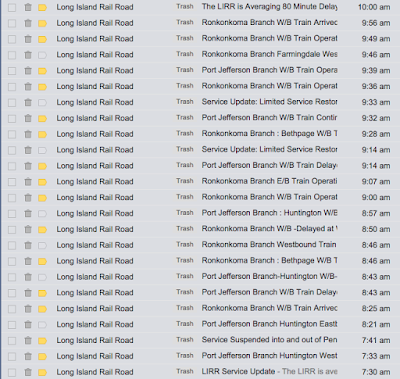Toggle importance marker on the 8:46 am Bethpage row
The image size is (400, 379).
coord(42,261)
